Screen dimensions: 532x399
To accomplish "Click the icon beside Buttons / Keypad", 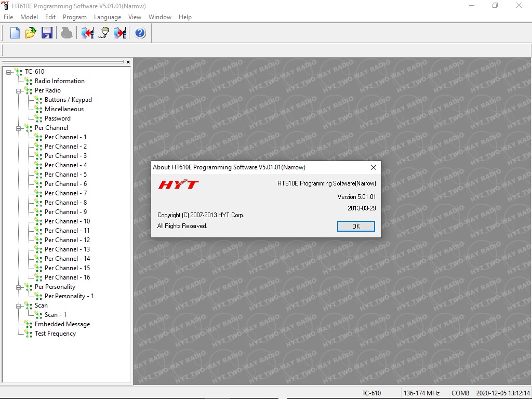I will click(38, 100).
